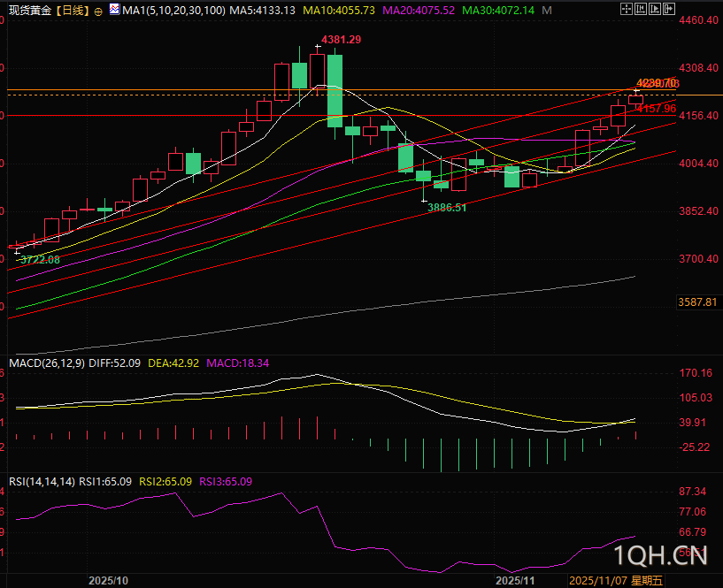Select the RSI(14,14,14) indicator label

click(x=41, y=482)
